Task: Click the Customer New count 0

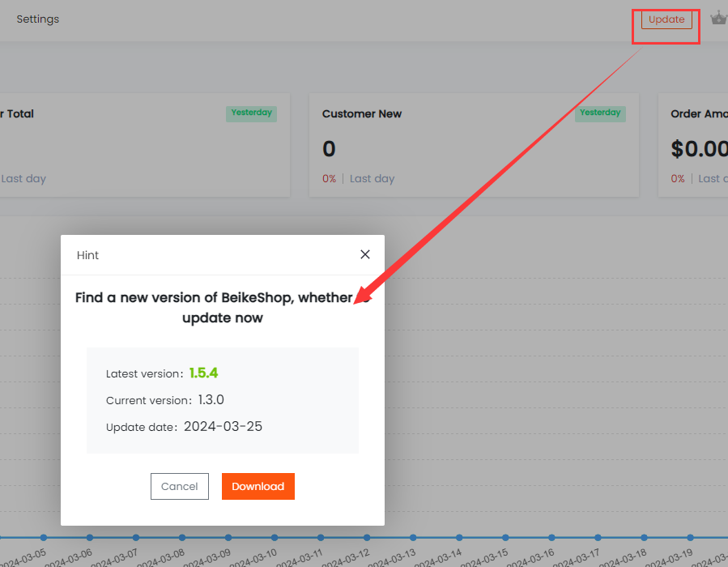Action: [329, 149]
